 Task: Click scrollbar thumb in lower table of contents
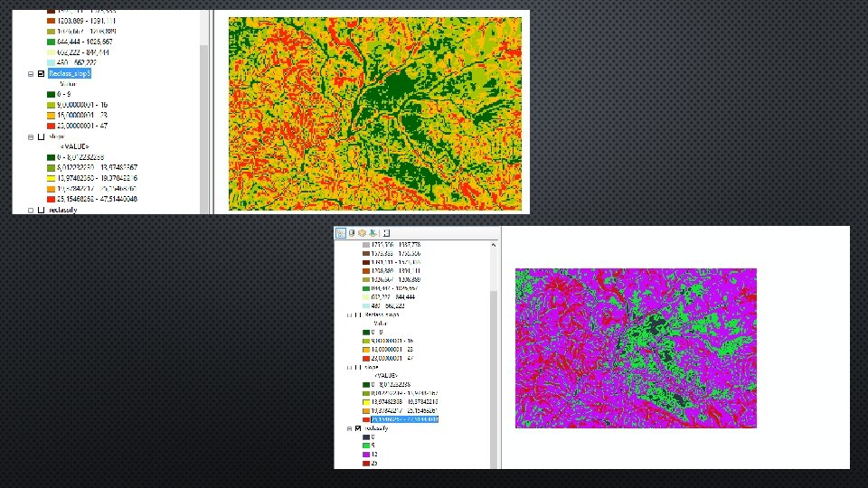coord(494,380)
